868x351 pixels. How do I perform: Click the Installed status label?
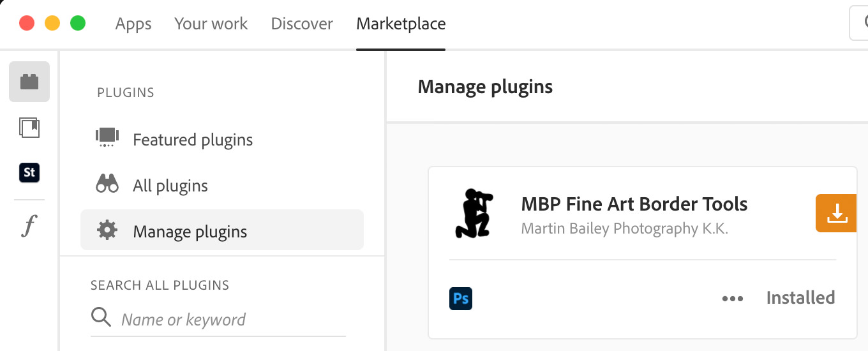point(800,298)
